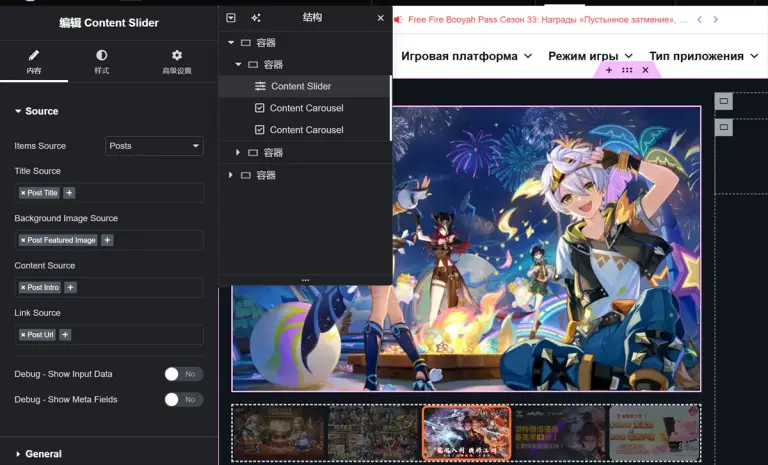The height and width of the screenshot is (465, 768).
Task: Collapse the top-level 容器 tree node
Action: pyautogui.click(x=231, y=43)
